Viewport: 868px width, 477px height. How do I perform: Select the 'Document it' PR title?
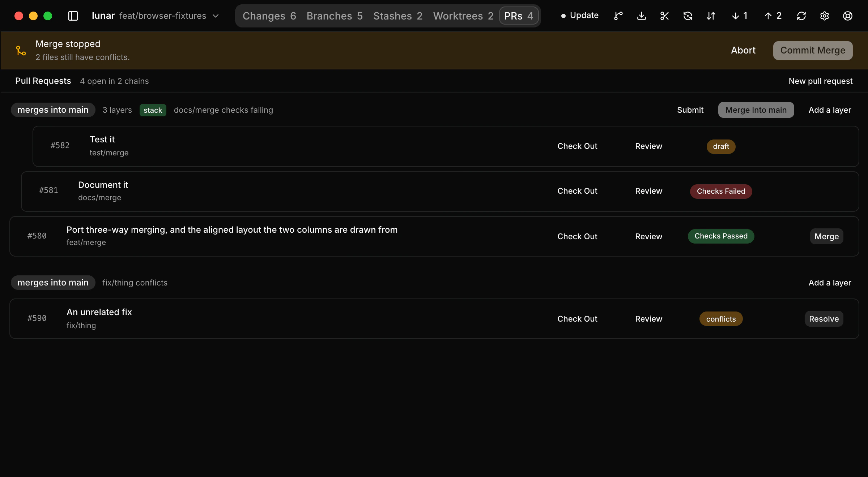(103, 185)
